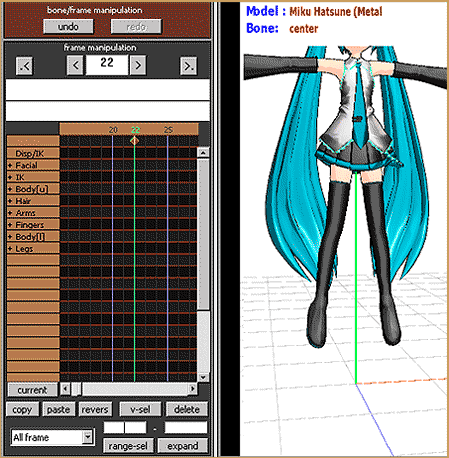
Task: Expand the Fingers bone group
Action: (10, 225)
